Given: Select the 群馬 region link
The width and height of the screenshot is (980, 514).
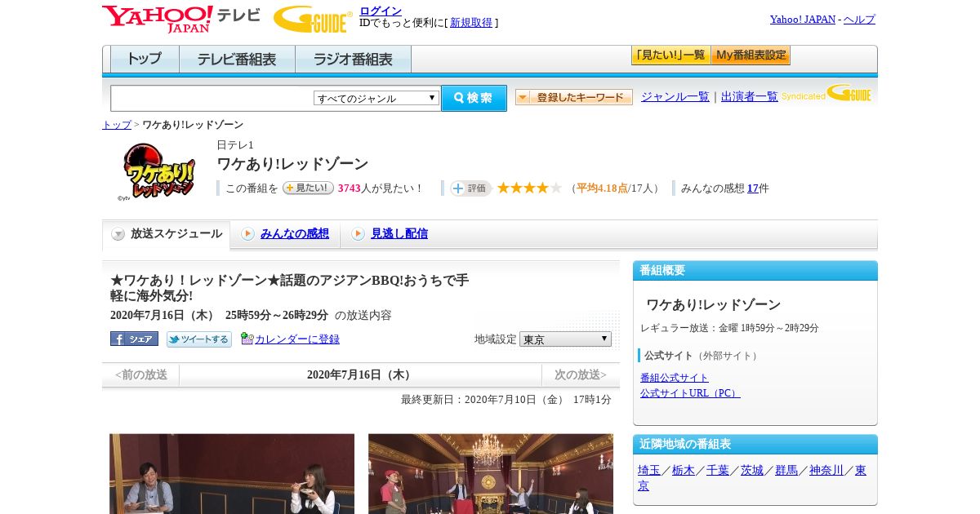Looking at the screenshot, I should pos(786,471).
